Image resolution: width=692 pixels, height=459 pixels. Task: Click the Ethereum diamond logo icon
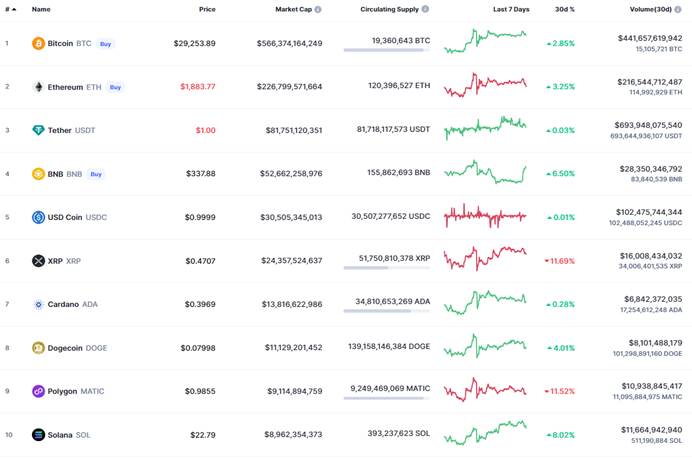[x=38, y=87]
